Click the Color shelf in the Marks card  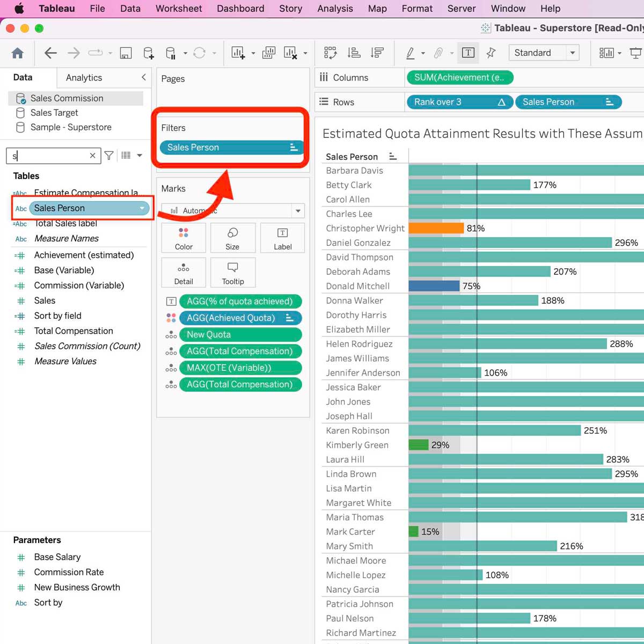point(184,238)
